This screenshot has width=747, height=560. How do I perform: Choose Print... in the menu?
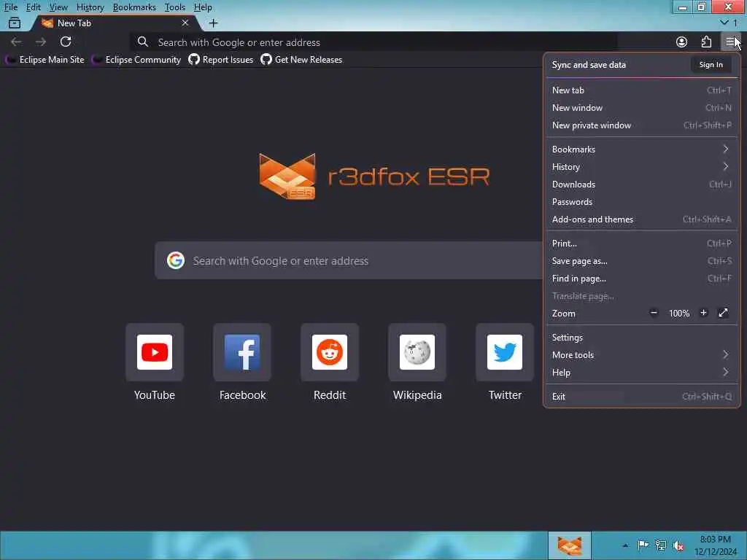[641, 244]
